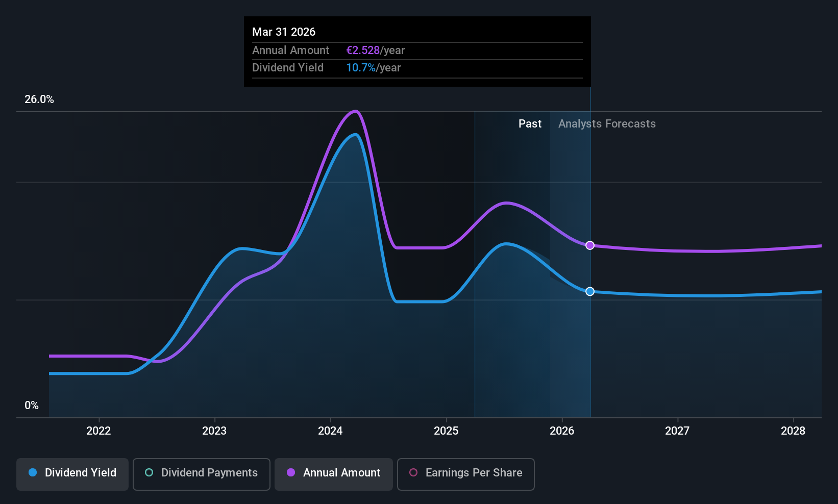The width and height of the screenshot is (838, 504).
Task: Click the peak of the purple Annual Amount curve
Action: point(355,111)
